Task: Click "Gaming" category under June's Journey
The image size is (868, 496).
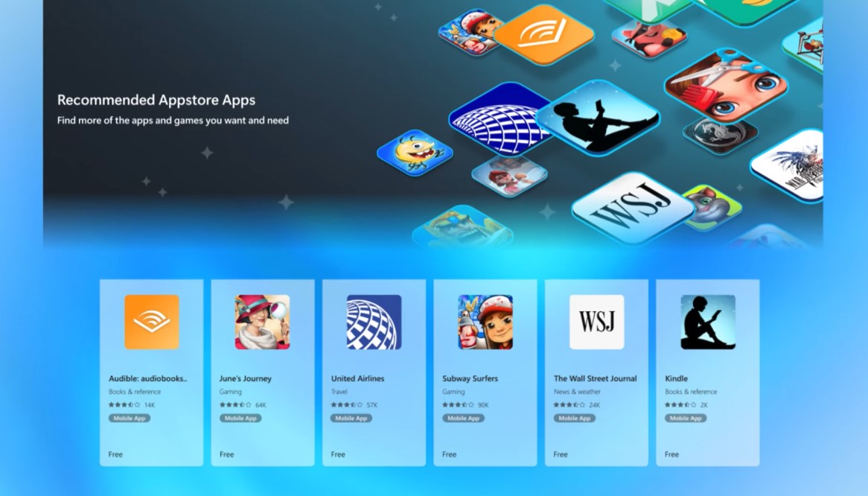Action: (x=230, y=392)
